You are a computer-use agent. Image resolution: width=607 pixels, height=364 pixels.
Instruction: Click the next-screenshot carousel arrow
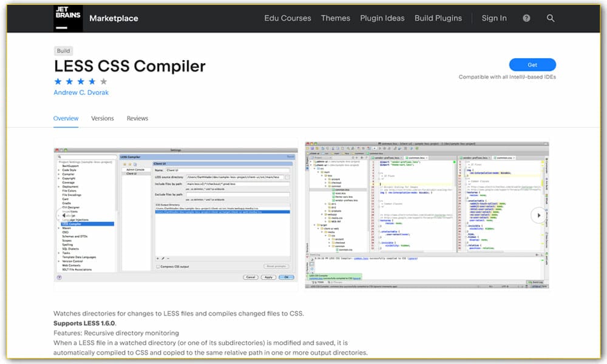pyautogui.click(x=537, y=215)
